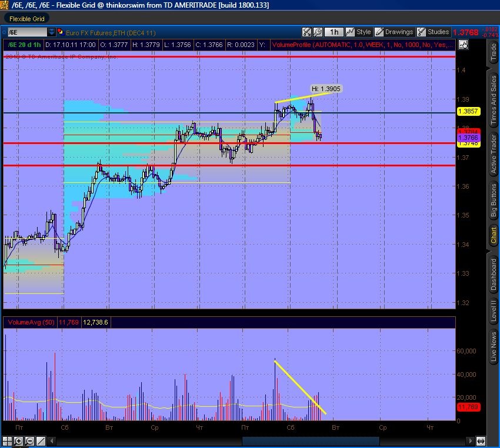Click the quick studies flask-with-arrow icon
The width and height of the screenshot is (500, 448).
(x=306, y=32)
